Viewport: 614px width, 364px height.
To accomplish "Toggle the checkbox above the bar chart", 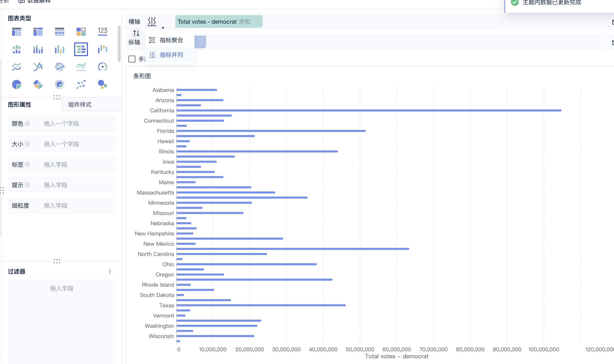I will click(x=132, y=59).
